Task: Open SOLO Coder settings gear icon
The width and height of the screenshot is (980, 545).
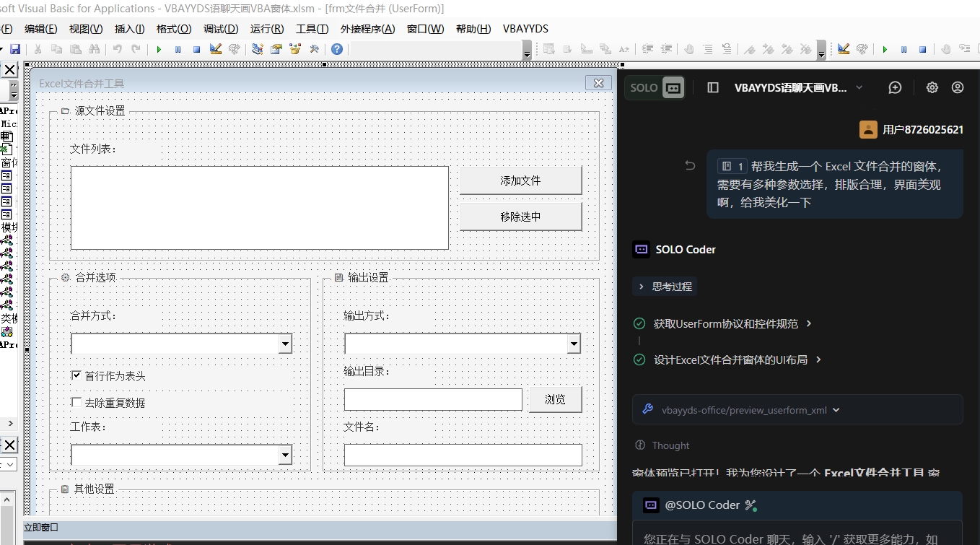Action: tap(932, 87)
